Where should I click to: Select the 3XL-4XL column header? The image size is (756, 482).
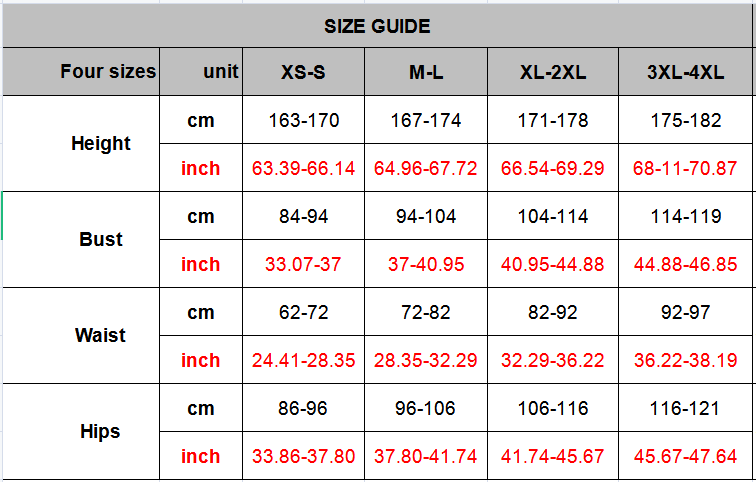tap(685, 72)
